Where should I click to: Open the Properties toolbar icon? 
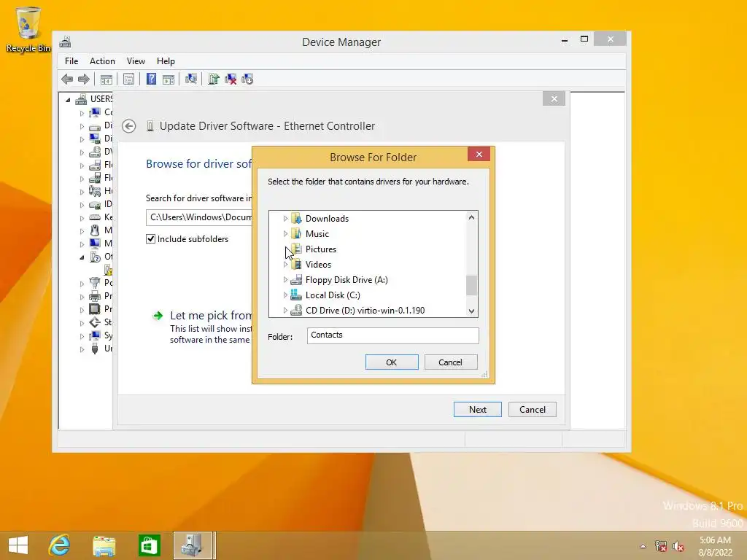[x=128, y=79]
